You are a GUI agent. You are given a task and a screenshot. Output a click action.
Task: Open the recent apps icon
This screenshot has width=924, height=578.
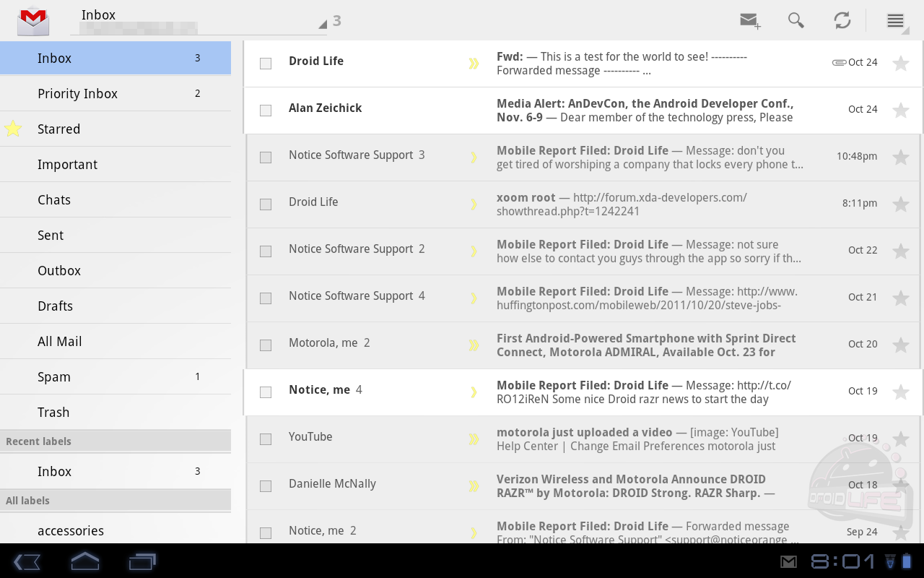click(142, 561)
